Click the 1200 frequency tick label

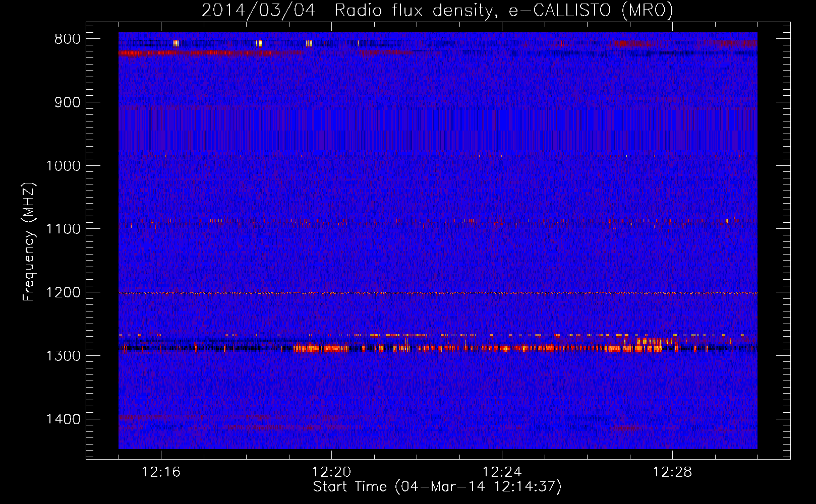point(63,292)
